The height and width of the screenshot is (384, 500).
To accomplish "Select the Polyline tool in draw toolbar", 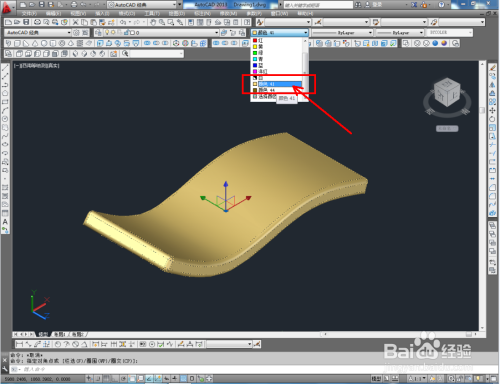I will click(5, 85).
